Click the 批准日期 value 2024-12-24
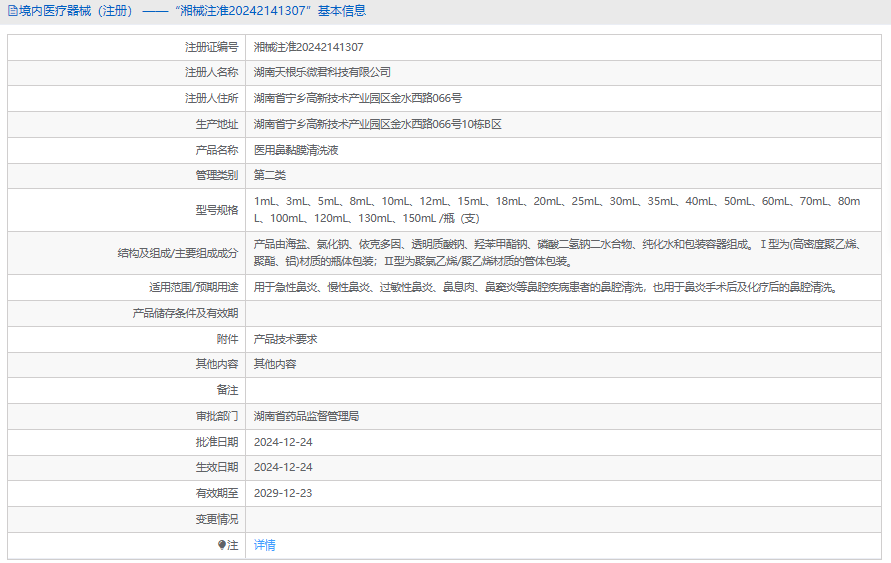The width and height of the screenshot is (891, 563). 283,442
